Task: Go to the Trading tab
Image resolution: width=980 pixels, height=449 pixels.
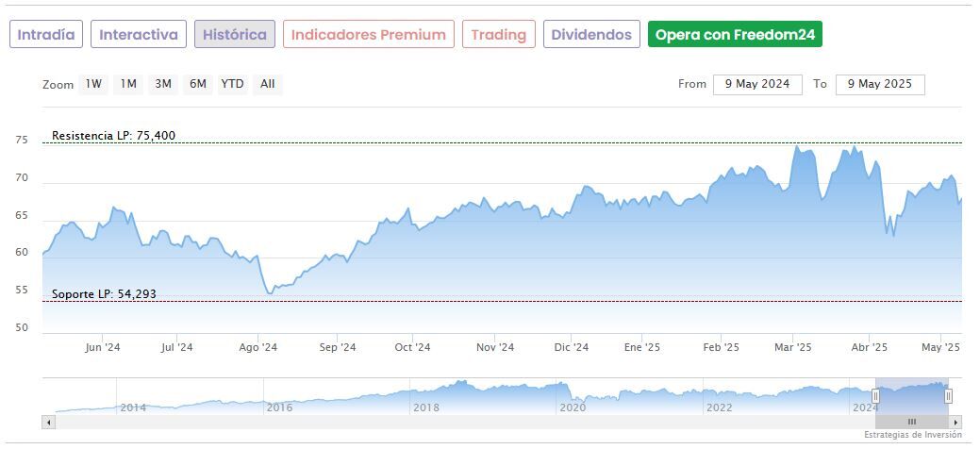Action: 498,35
